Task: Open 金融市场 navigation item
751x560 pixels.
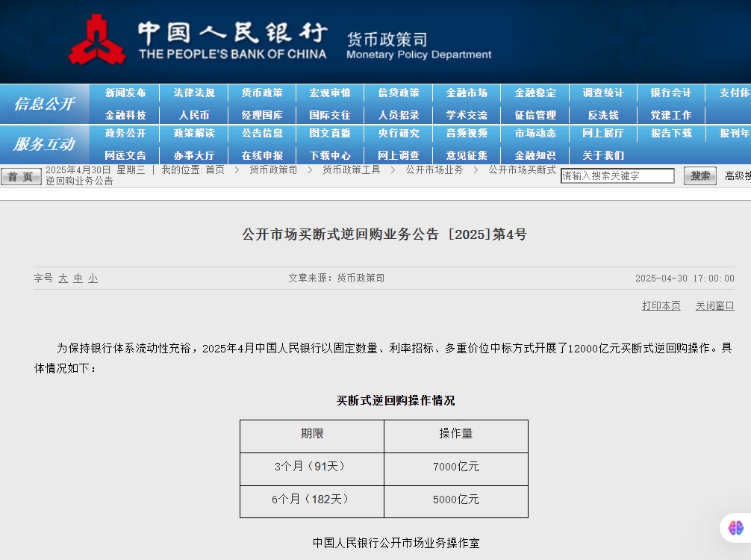Action: point(467,93)
